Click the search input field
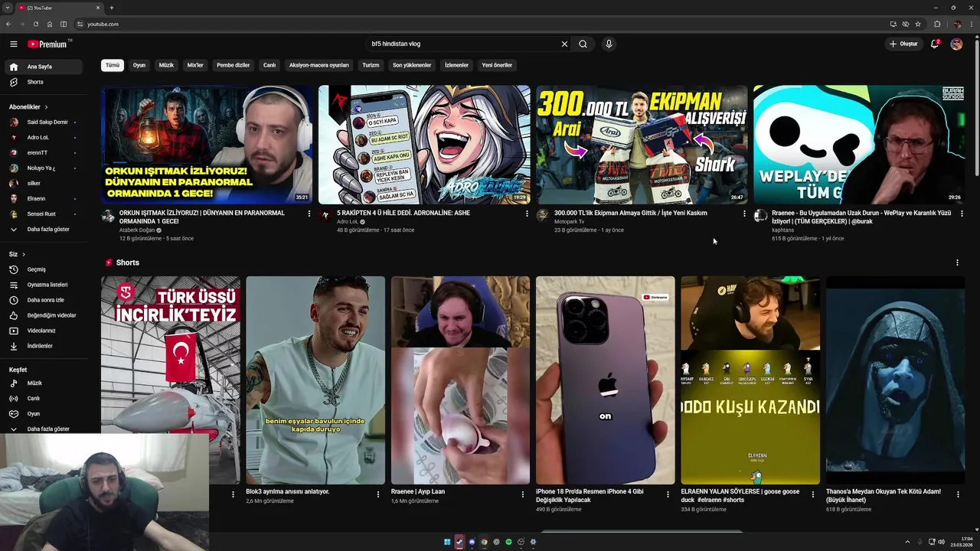This screenshot has width=980, height=551. click(463, 44)
